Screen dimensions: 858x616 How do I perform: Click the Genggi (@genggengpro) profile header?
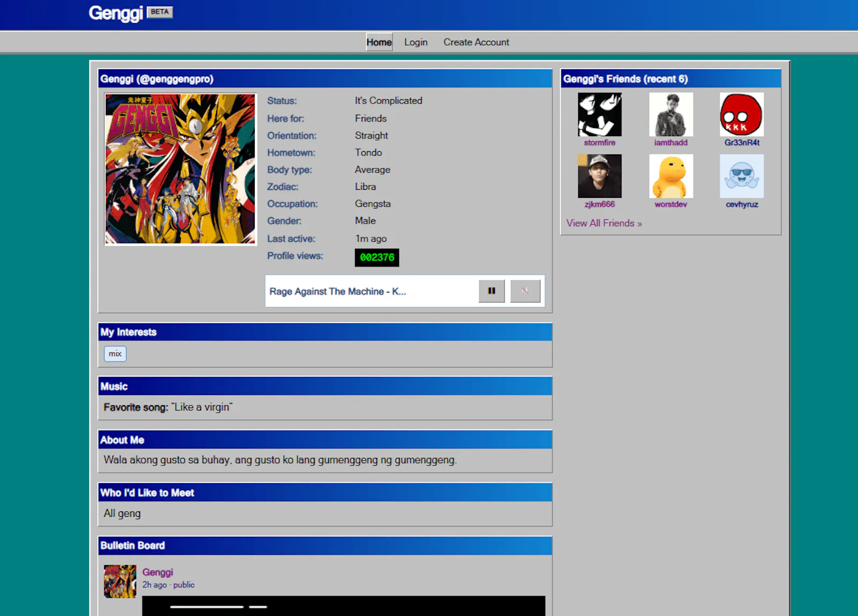[325, 79]
